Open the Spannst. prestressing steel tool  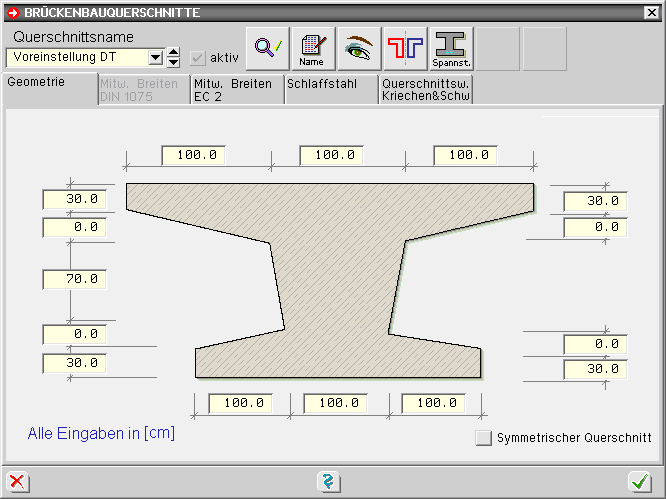click(x=452, y=49)
